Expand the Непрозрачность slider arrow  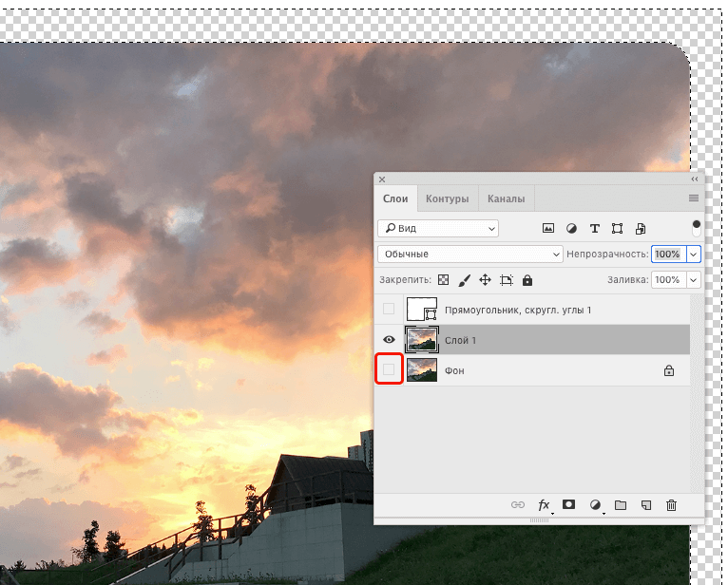[x=693, y=254]
